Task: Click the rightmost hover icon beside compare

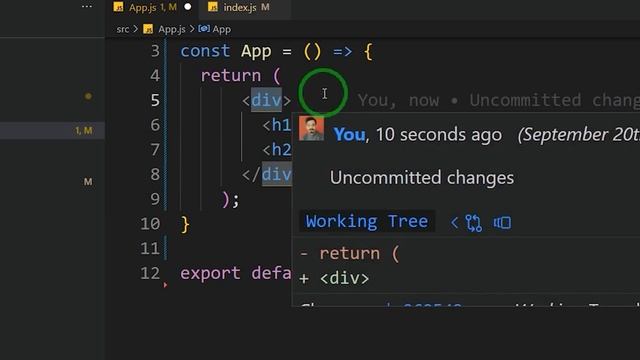Action: pos(502,223)
